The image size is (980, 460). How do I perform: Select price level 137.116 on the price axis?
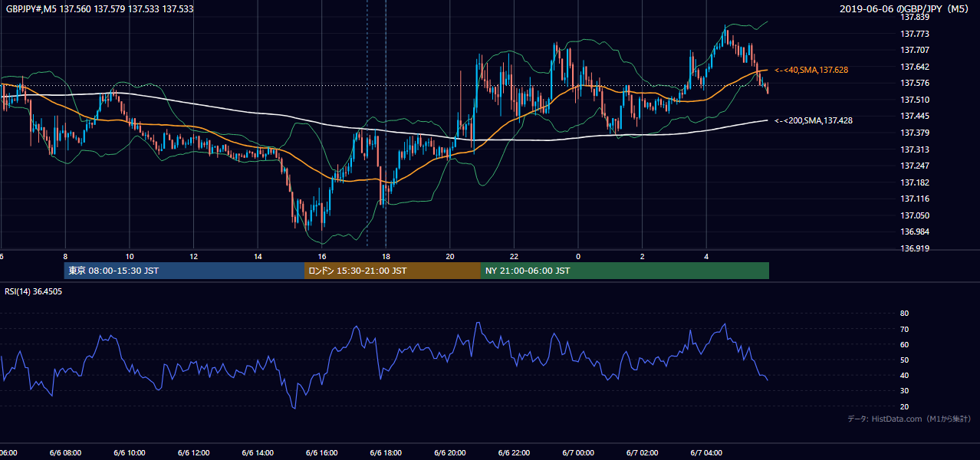click(914, 199)
